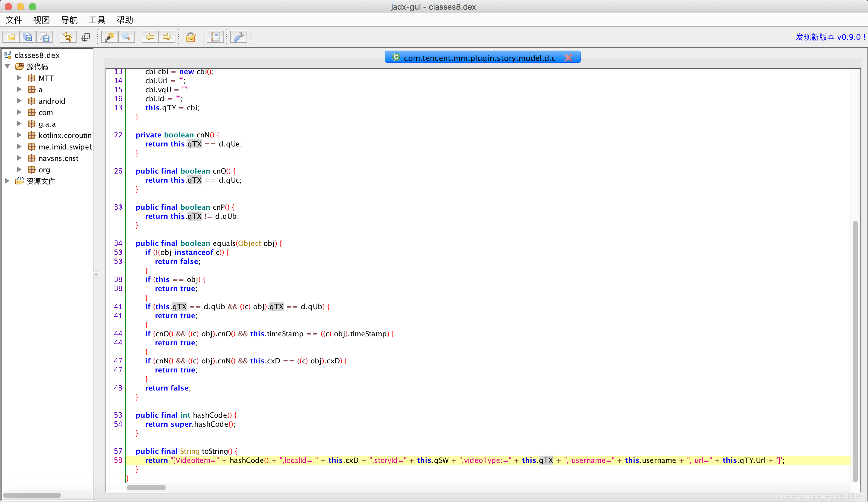
Task: Open text search with the wand icon
Action: 109,37
